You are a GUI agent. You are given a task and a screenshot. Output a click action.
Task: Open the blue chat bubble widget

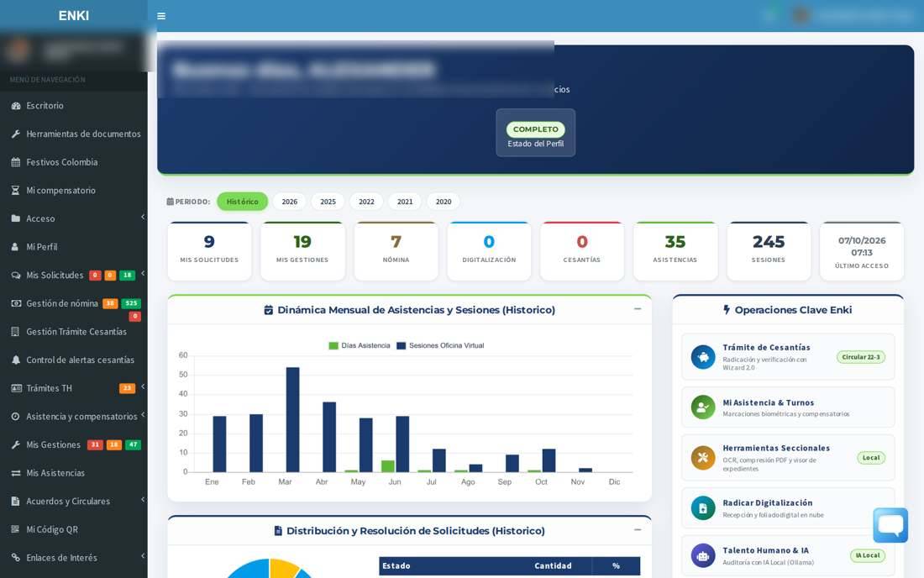[890, 524]
